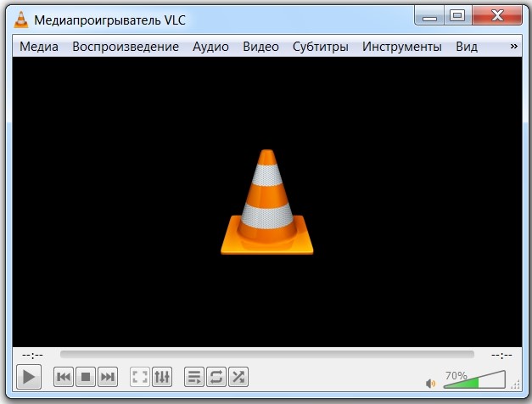Open extended settings equalizer panel

pos(162,377)
